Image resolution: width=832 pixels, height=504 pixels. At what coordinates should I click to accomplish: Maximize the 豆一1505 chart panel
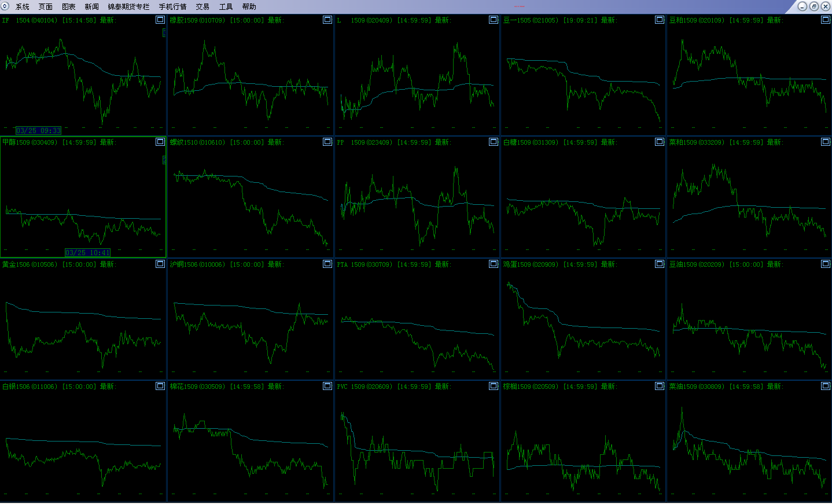click(660, 20)
